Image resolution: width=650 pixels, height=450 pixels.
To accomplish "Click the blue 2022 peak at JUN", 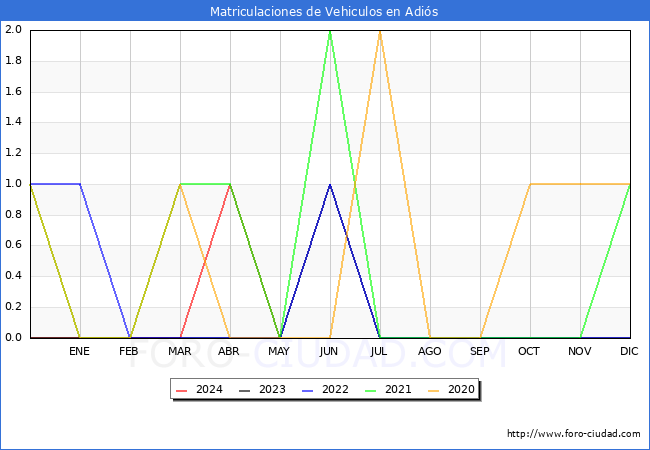I will [x=330, y=184].
